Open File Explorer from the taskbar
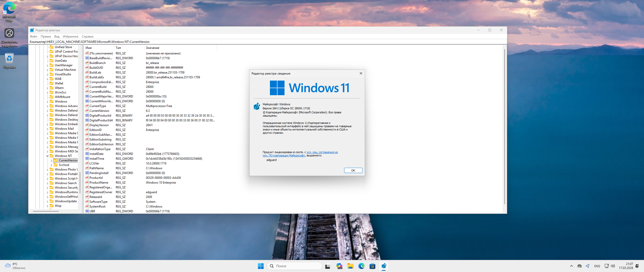The image size is (644, 272). click(x=350, y=266)
